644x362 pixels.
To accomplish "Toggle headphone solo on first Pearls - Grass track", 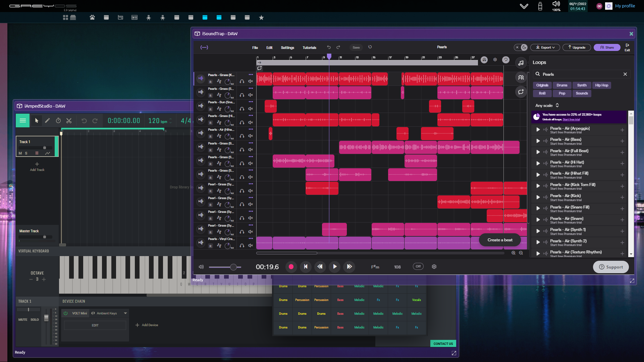I will pos(242,81).
